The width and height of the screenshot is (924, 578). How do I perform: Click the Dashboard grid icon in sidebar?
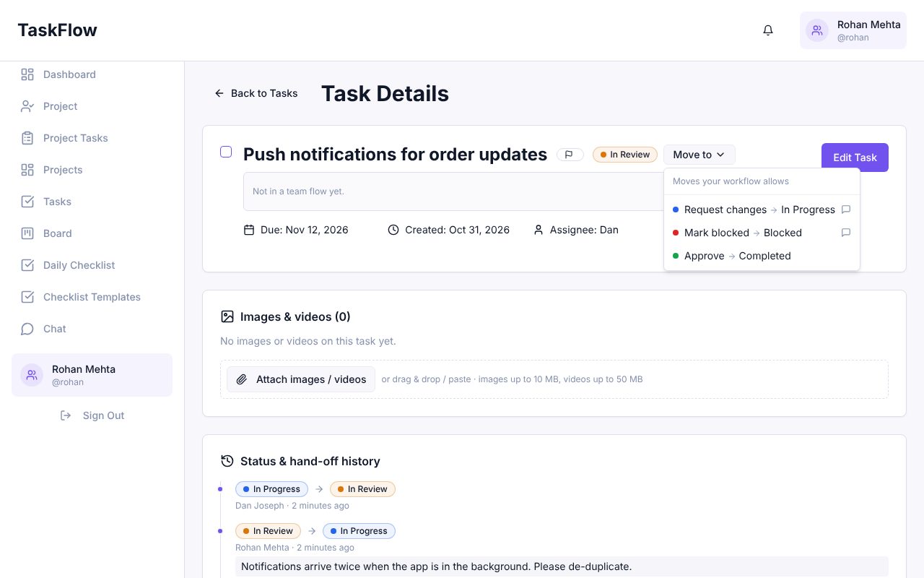pos(27,74)
